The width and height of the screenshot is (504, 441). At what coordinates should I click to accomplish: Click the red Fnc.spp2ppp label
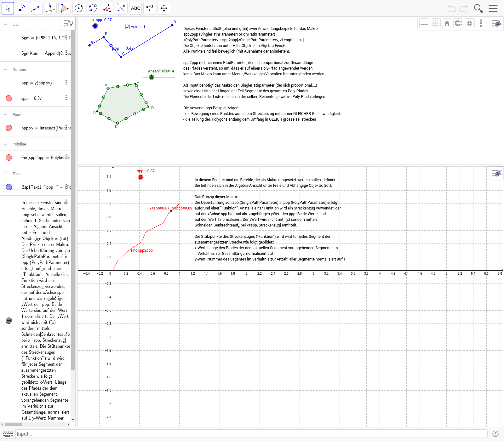pyautogui.click(x=142, y=250)
